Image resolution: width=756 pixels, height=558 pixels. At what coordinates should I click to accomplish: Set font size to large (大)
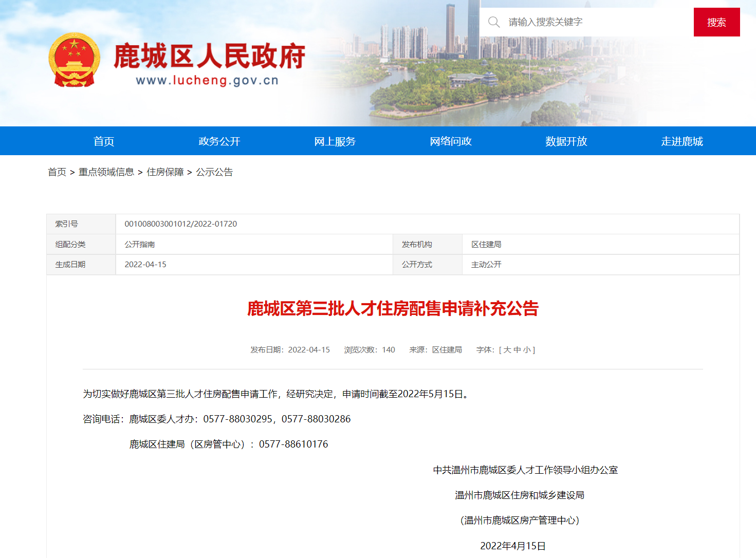pos(507,350)
